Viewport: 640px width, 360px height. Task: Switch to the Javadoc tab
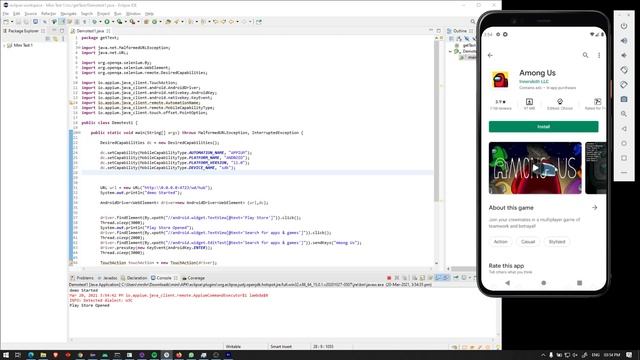(x=107, y=278)
